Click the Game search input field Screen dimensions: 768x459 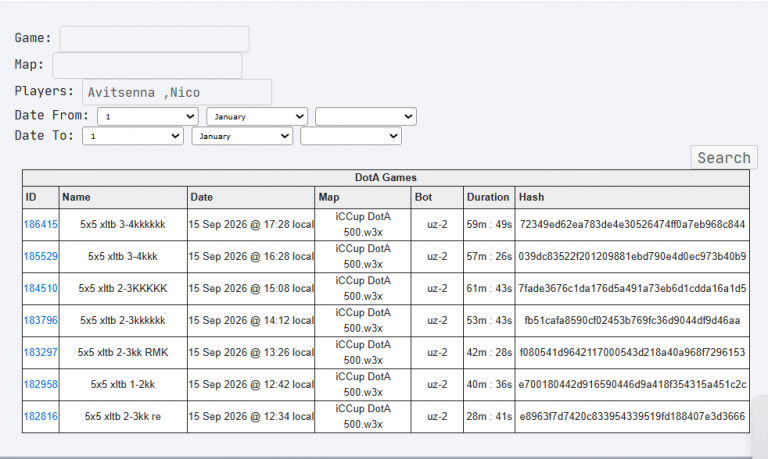(x=154, y=39)
